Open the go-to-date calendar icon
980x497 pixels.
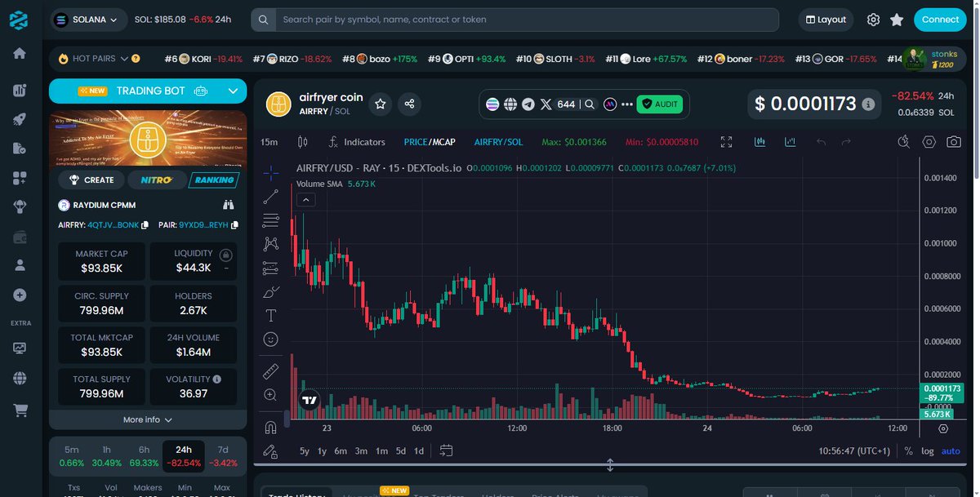point(446,450)
